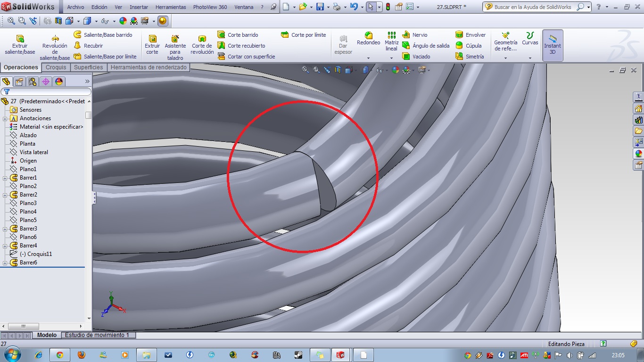Pick the Vaciado shell tool
Viewport: 644px width, 362px height.
point(416,57)
